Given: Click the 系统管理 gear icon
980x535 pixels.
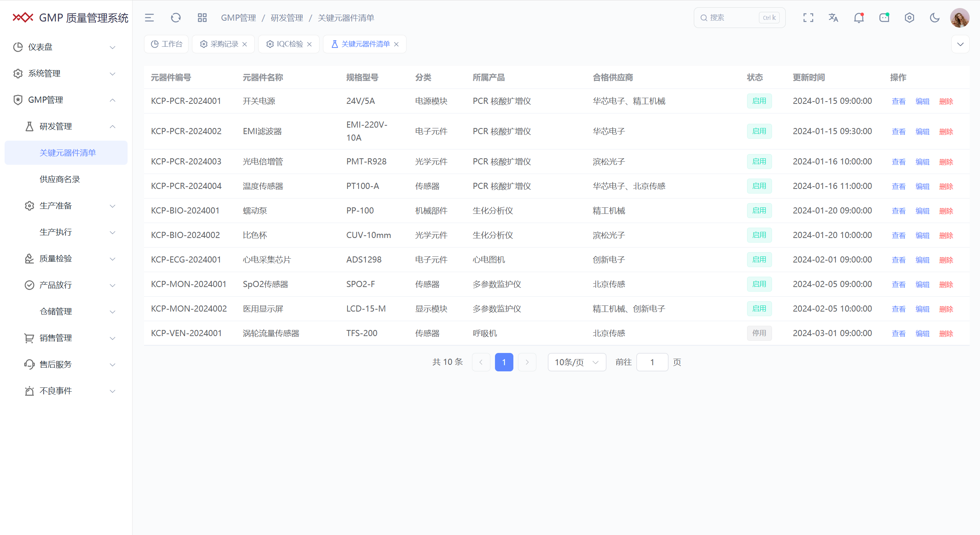Looking at the screenshot, I should [18, 74].
